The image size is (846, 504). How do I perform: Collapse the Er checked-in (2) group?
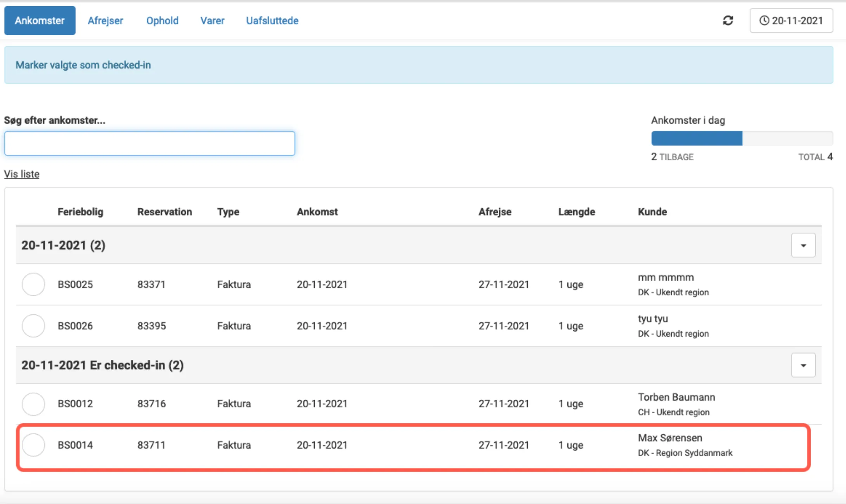[x=803, y=365]
